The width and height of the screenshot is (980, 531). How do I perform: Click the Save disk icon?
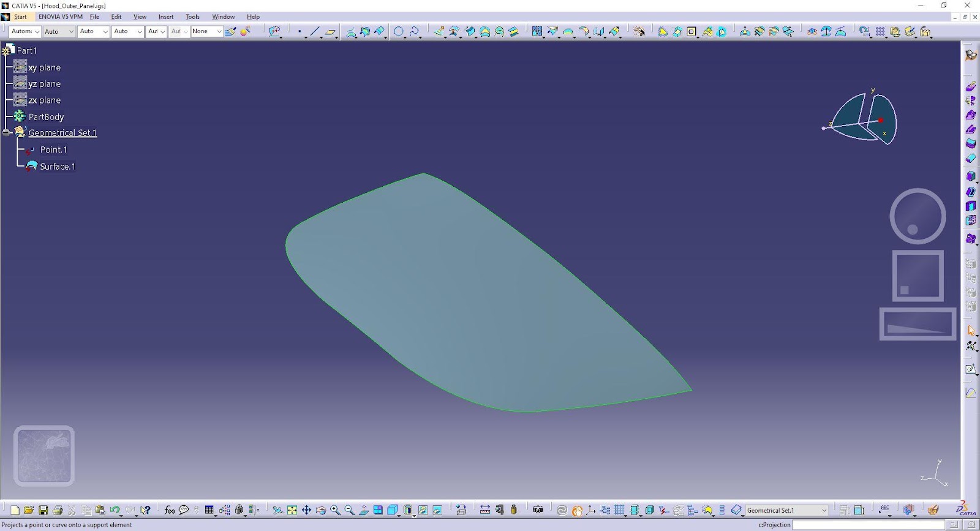[x=43, y=510]
